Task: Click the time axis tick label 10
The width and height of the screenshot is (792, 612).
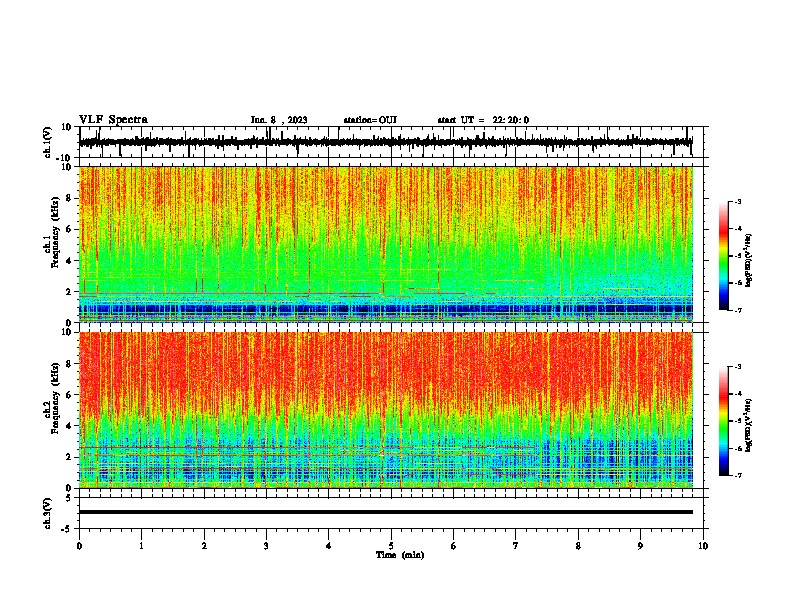Action: [703, 546]
